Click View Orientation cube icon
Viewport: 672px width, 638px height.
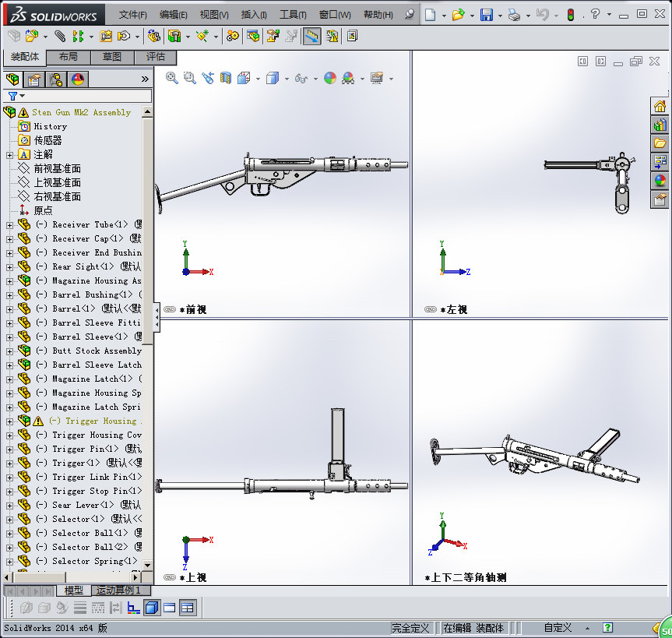(244, 78)
